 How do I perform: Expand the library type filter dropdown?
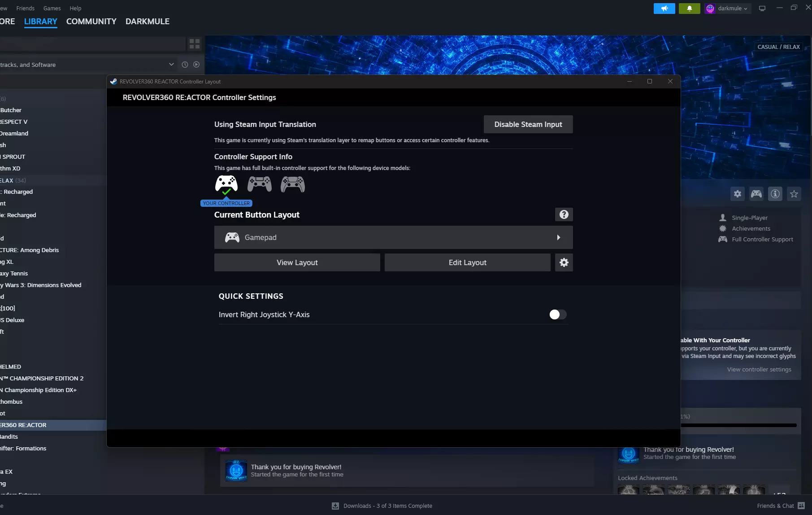[171, 65]
